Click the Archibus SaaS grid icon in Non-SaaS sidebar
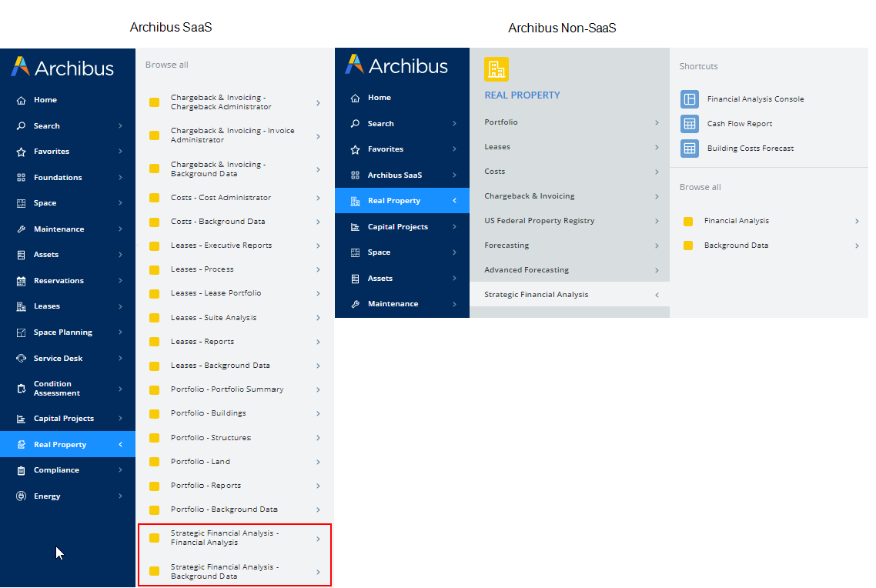Viewport: 876px width, 588px height. coord(355,175)
